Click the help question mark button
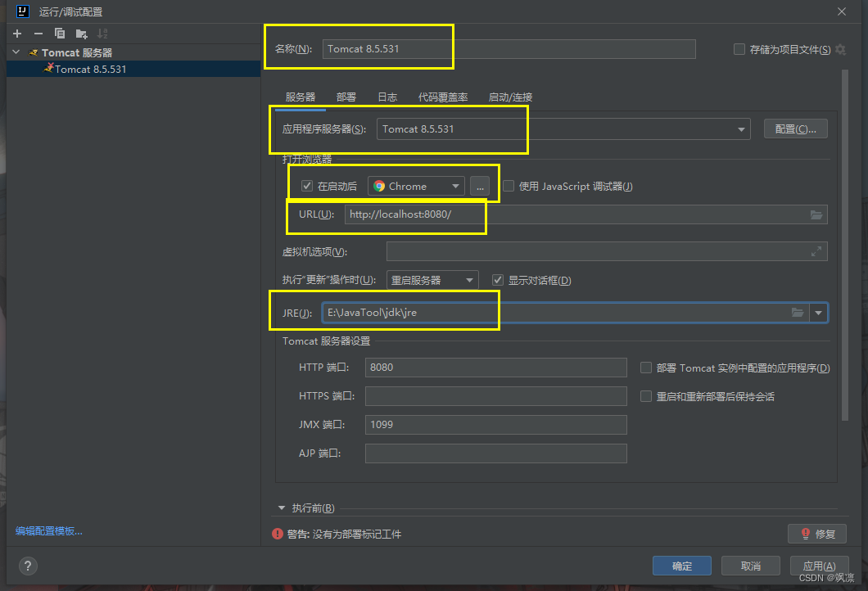Screen dimensions: 868x591 click(28, 566)
